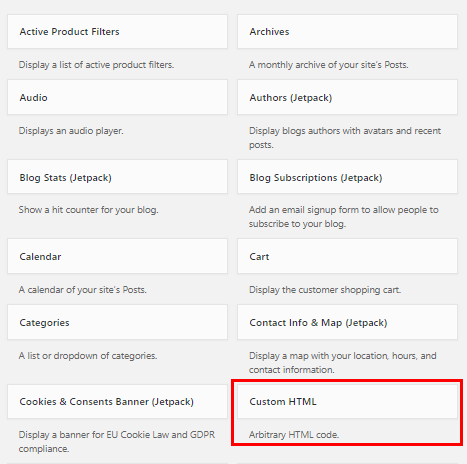This screenshot has height=464, width=467.
Task: Choose the Calendar widget
Action: click(x=117, y=256)
